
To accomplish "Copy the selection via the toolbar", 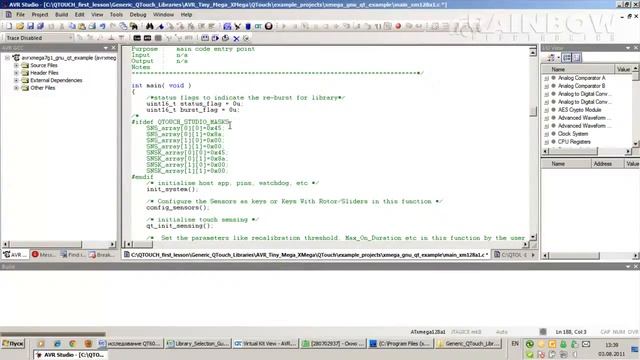I will pos(72,26).
